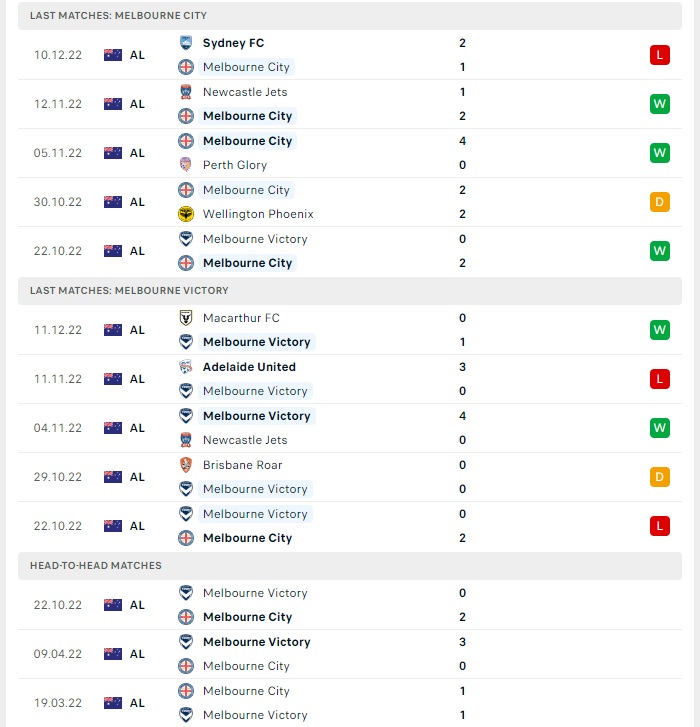Click the Newcastle Jets crest, 12.11.22 match

185,92
